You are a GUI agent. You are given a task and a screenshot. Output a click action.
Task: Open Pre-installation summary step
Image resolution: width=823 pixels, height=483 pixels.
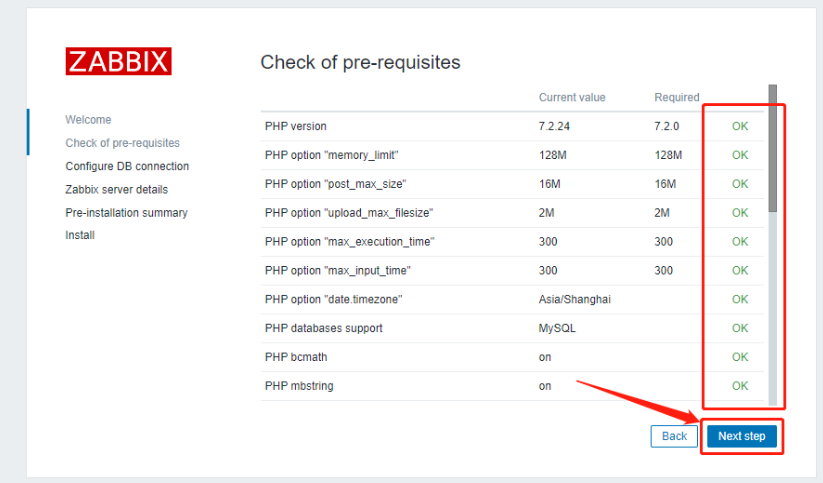click(126, 212)
